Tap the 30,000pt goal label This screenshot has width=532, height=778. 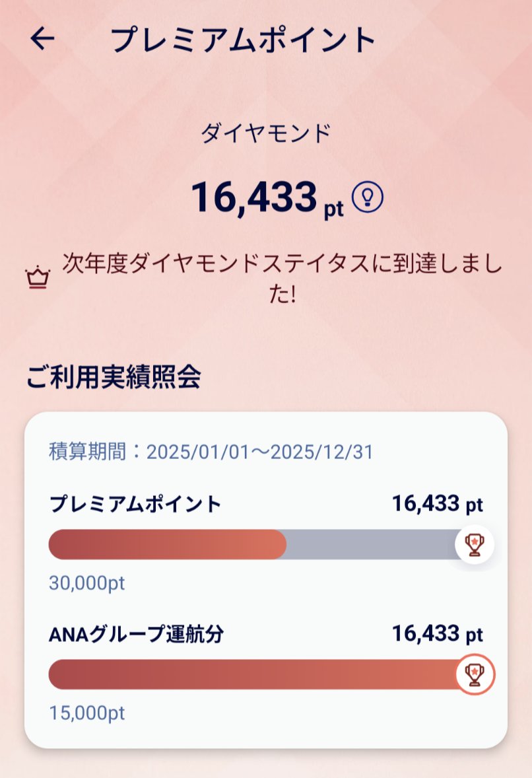86,583
